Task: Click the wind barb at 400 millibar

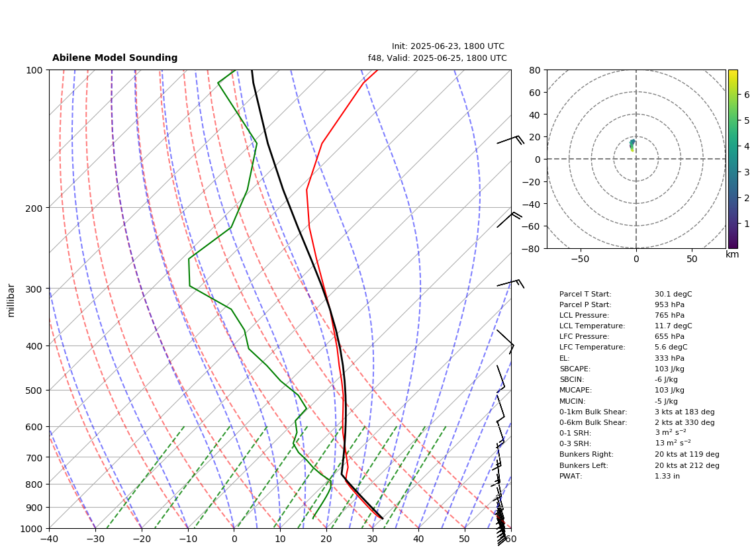Action: (506, 342)
